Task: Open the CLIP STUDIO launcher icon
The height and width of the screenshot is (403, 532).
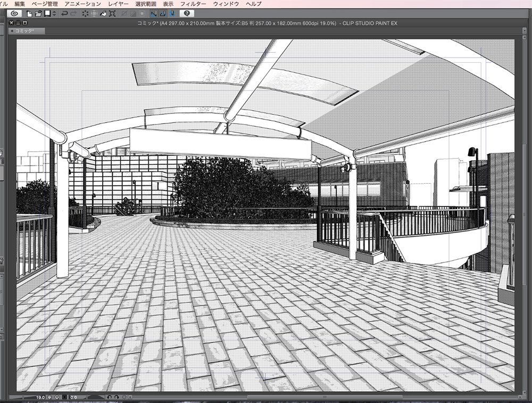Action: click(x=14, y=14)
